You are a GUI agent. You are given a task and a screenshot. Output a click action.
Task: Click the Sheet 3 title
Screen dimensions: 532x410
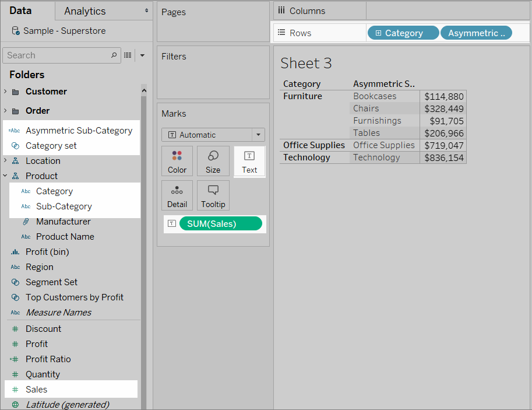coord(306,63)
